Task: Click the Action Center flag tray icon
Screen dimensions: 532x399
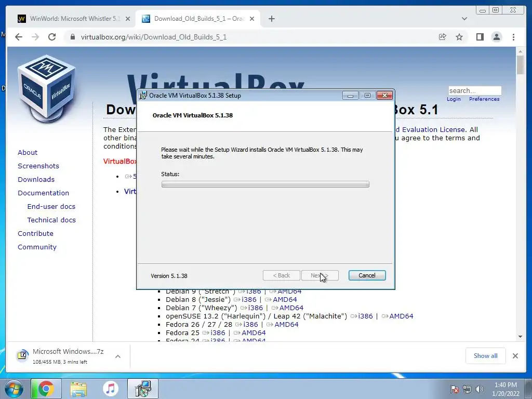Action: 455,389
